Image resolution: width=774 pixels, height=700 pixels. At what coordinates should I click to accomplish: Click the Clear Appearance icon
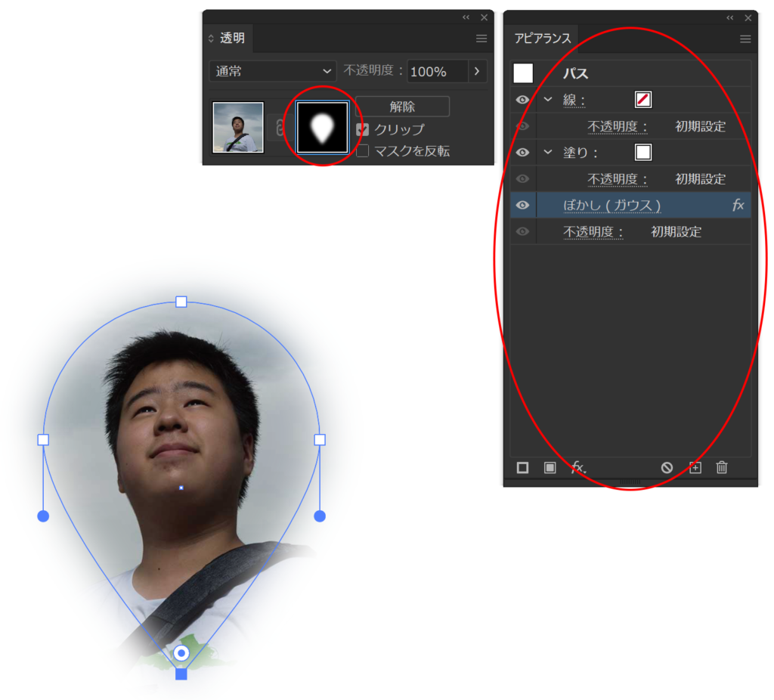(667, 468)
